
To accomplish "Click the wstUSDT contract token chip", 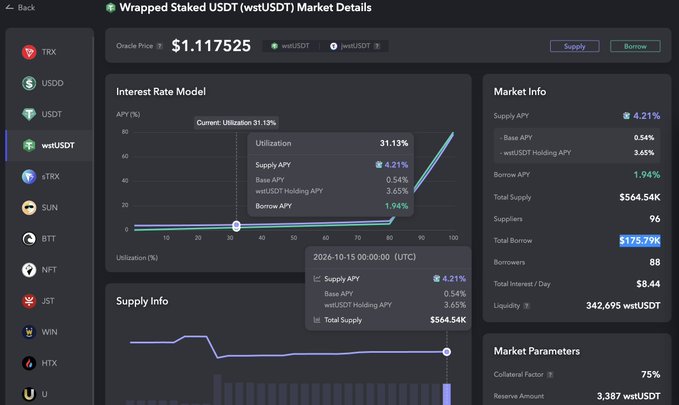I will tap(290, 46).
